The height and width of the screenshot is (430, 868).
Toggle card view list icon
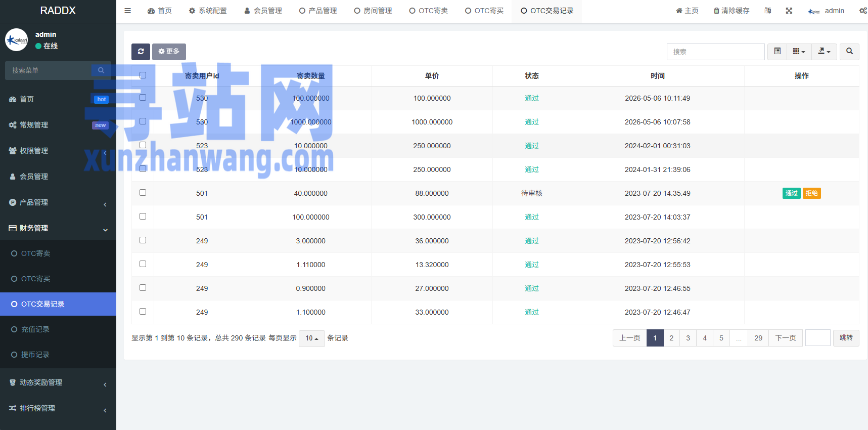click(777, 52)
